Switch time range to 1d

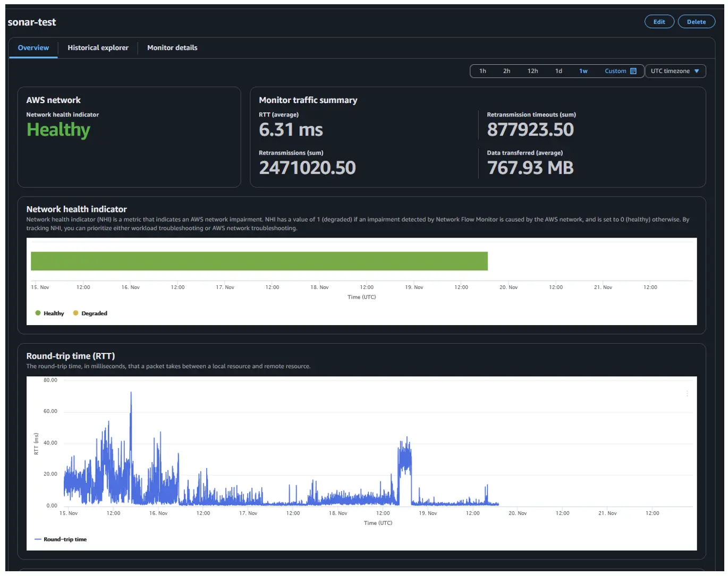pos(558,71)
